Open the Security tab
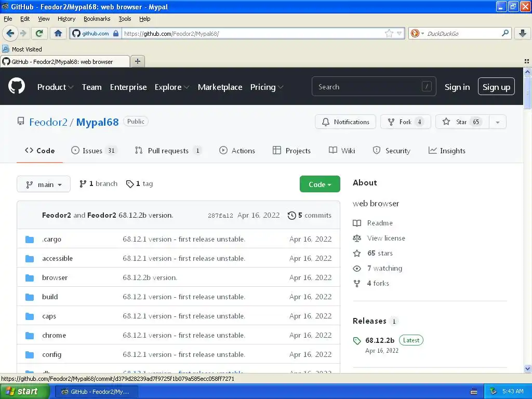The height and width of the screenshot is (399, 532). pyautogui.click(x=391, y=151)
